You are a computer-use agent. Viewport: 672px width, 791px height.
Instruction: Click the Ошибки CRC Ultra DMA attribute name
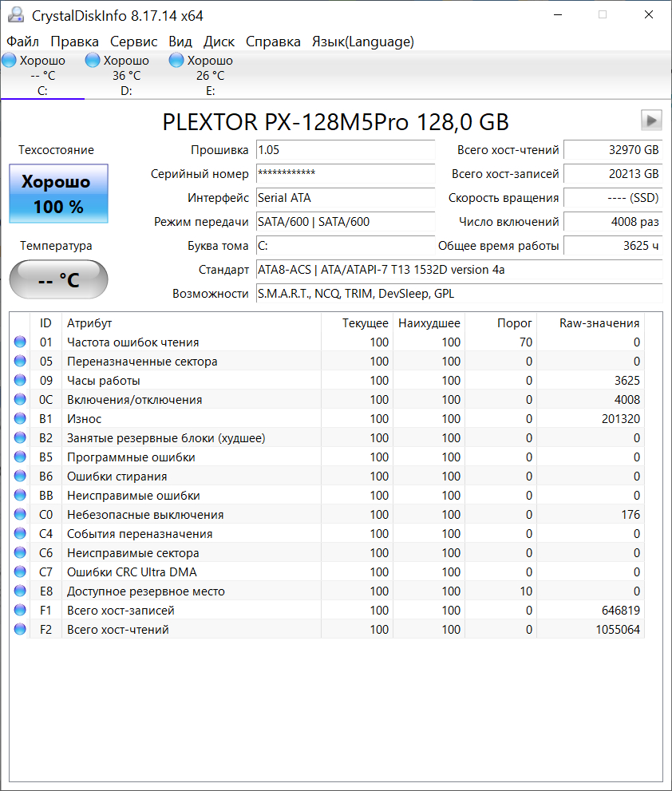132,572
